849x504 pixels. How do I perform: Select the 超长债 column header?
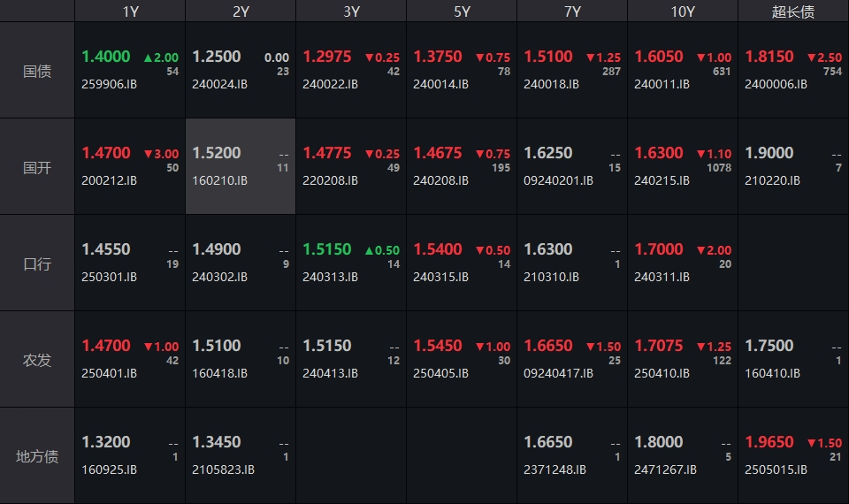[x=793, y=11]
